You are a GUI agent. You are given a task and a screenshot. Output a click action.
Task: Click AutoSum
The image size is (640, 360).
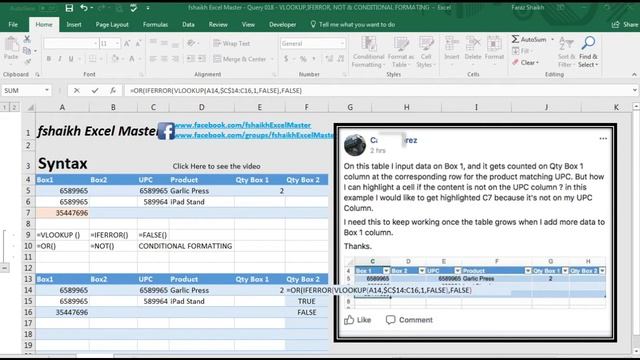pos(529,40)
